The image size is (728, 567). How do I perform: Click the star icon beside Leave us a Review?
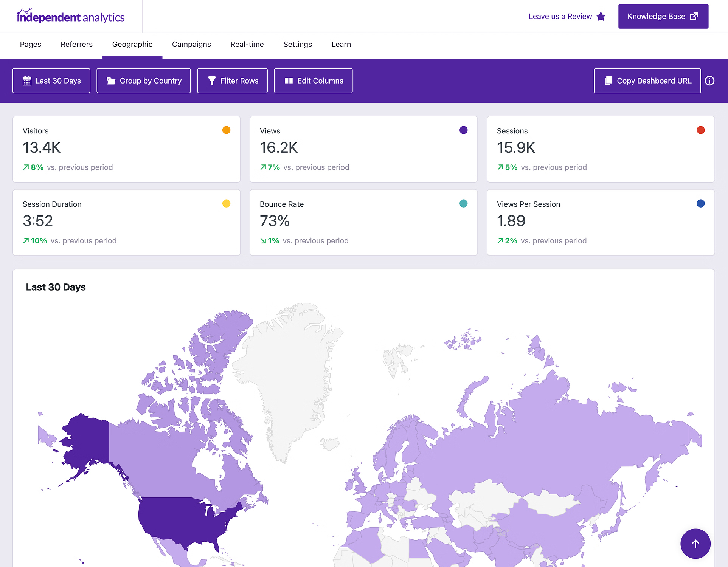(x=601, y=16)
